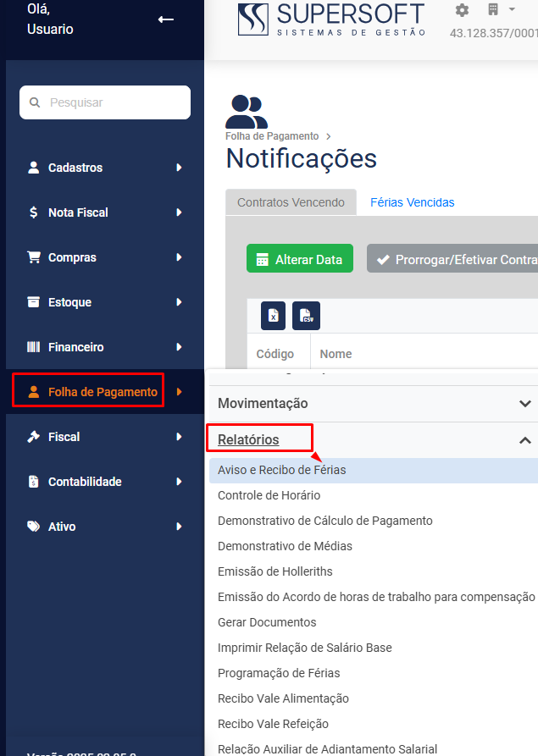The width and height of the screenshot is (538, 756).
Task: Click the Financeiro barcode icon
Action: pyautogui.click(x=33, y=346)
